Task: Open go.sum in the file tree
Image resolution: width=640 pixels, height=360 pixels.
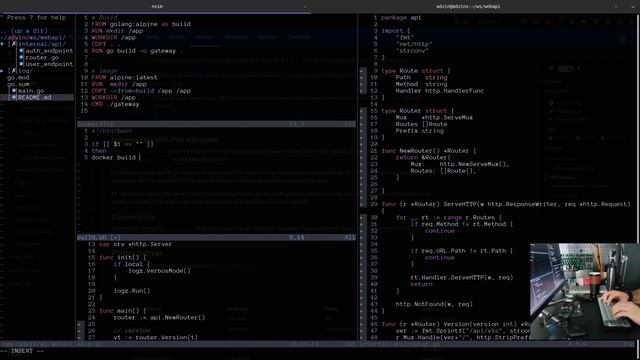Action: (x=18, y=84)
